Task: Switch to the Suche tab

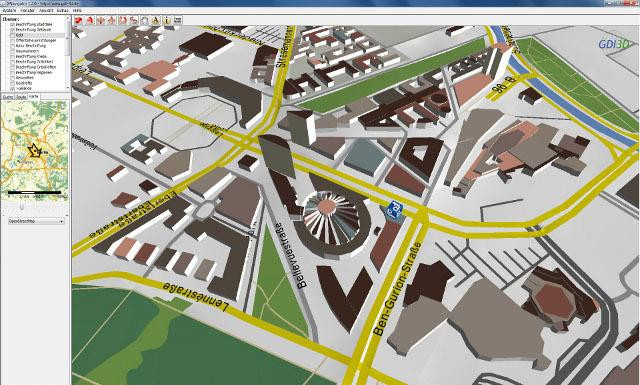Action: click(8, 97)
